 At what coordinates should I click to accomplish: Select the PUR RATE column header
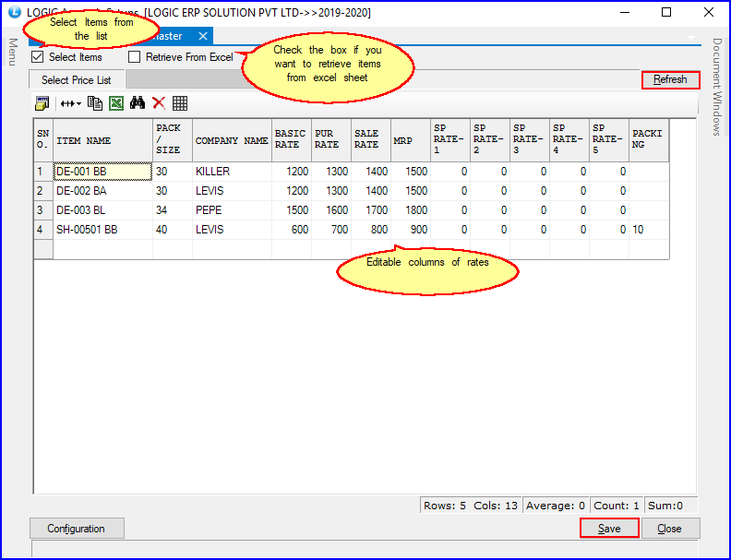click(x=331, y=140)
